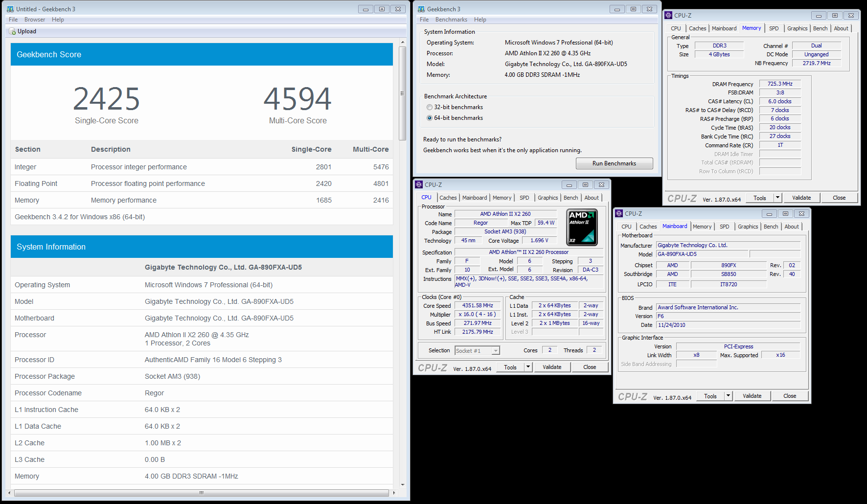Open Help menu in Untitled Geekbench window
This screenshot has width=867, height=504.
click(x=58, y=20)
